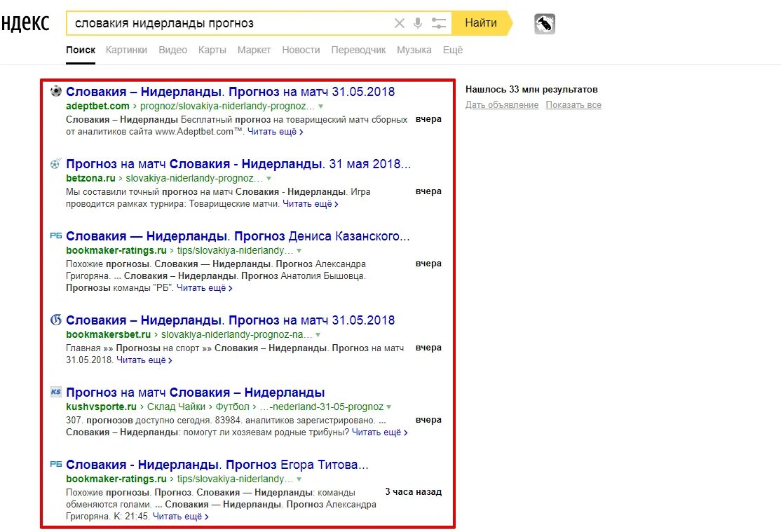Open adeptbet Словакия – Нидерланды прогноз title
This screenshot has height=532, width=781.
click(x=230, y=92)
